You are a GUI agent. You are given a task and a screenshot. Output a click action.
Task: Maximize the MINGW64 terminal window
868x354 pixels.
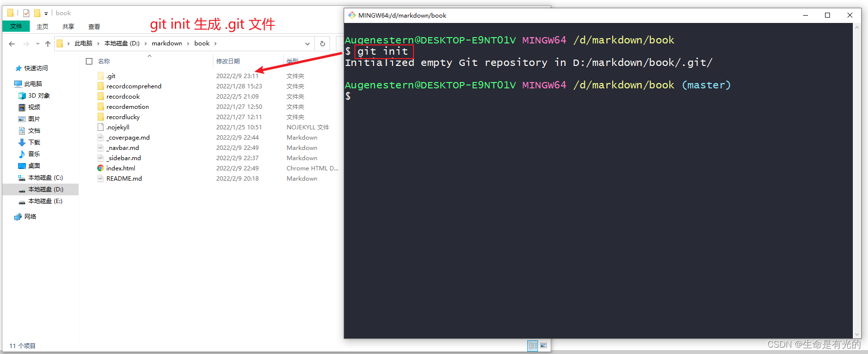tap(827, 15)
